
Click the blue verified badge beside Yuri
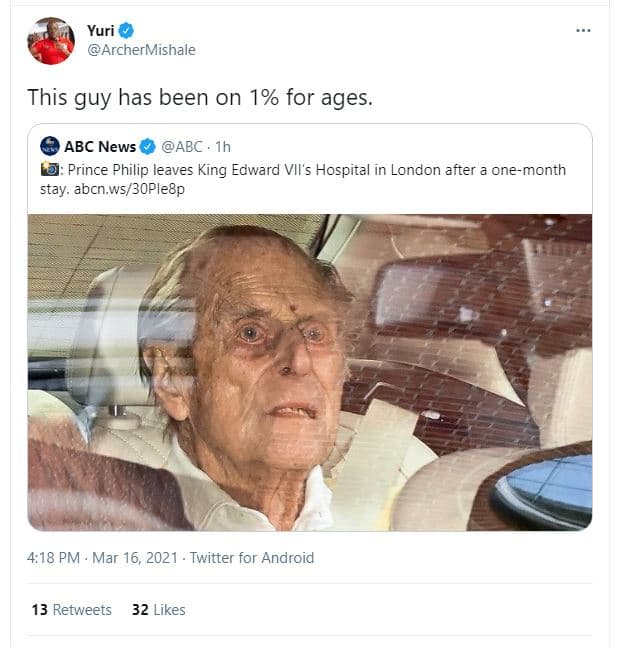(x=127, y=31)
